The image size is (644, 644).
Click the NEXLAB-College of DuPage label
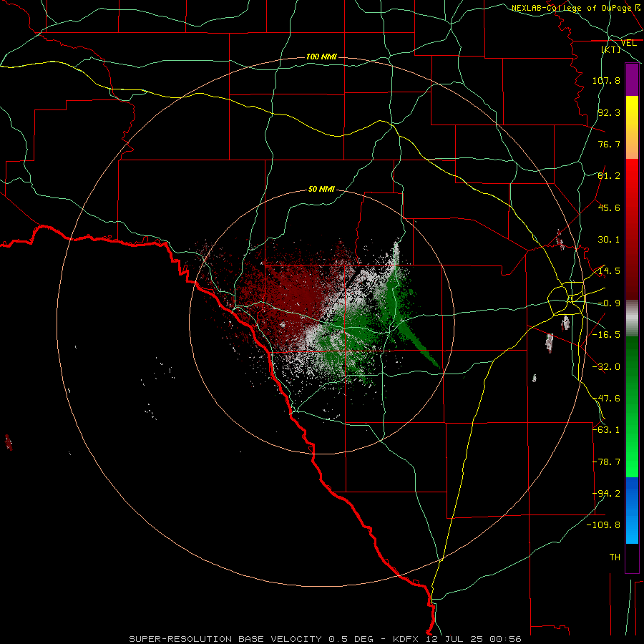(x=571, y=8)
